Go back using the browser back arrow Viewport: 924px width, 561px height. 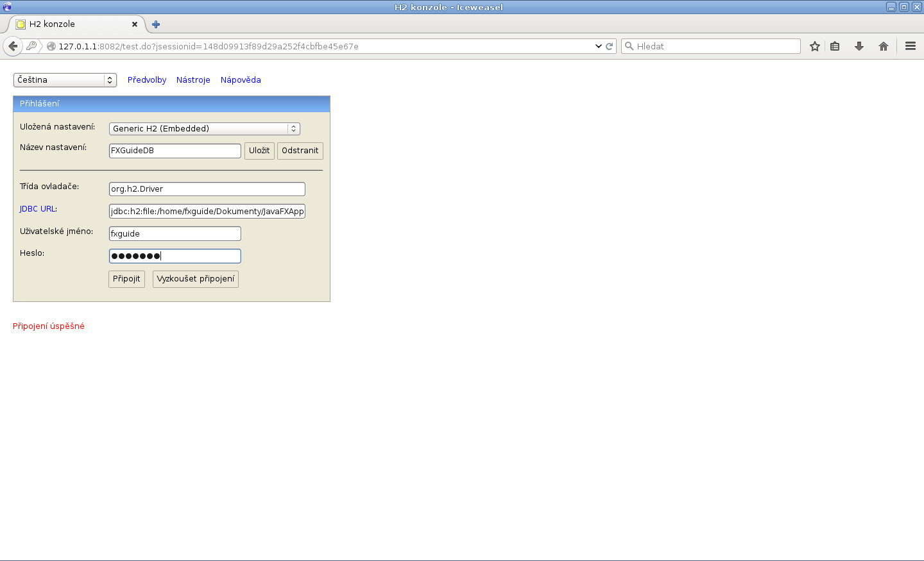[x=13, y=46]
